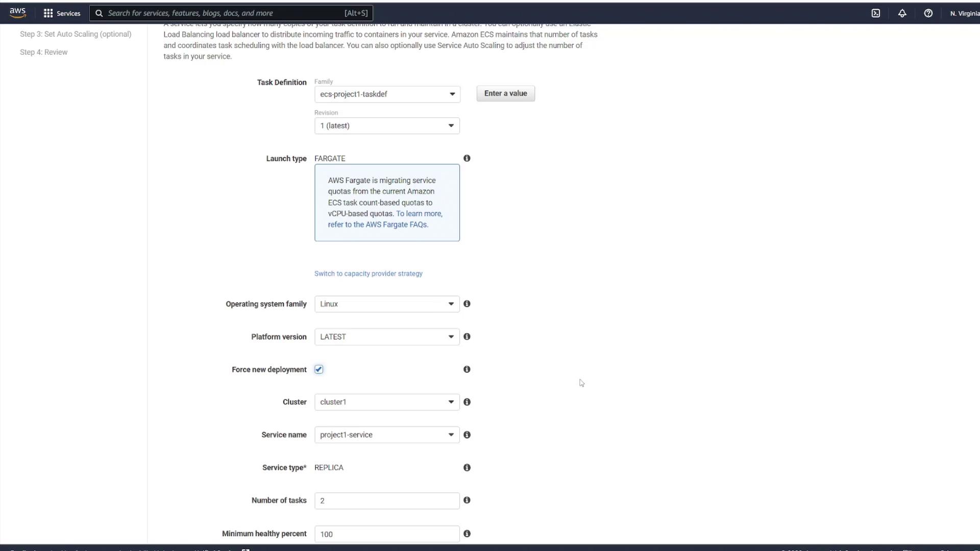Click the AWS logo home icon

tap(17, 13)
